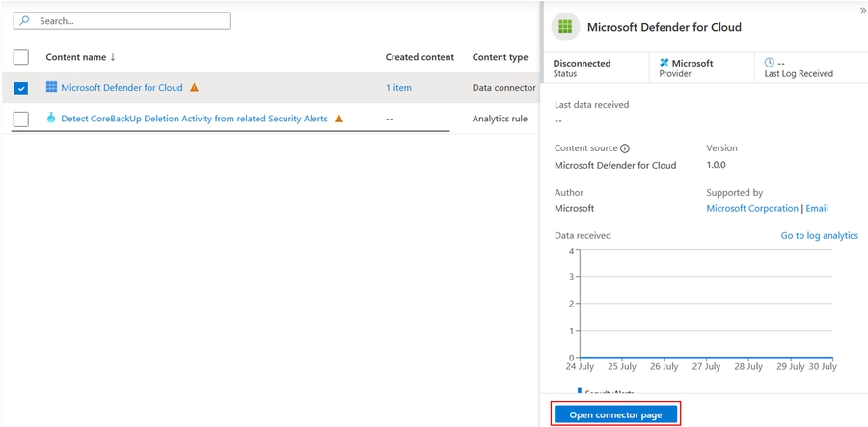Click warning triangle beside Microsoft Defender for Cloud
Viewport: 868px width, 427px height.
[x=194, y=88]
